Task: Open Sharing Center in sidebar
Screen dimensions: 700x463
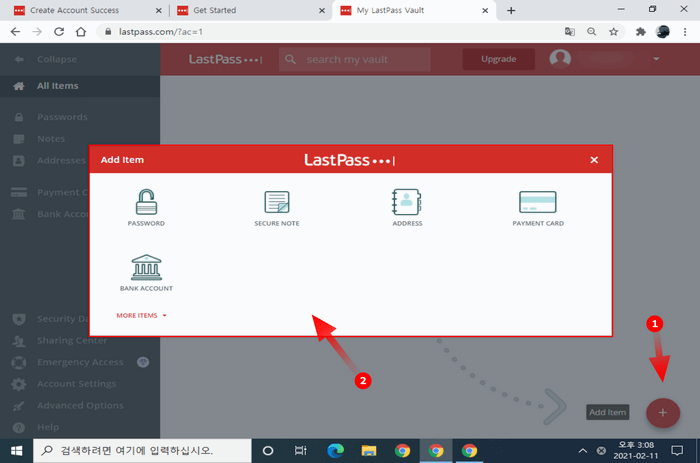Action: point(72,340)
